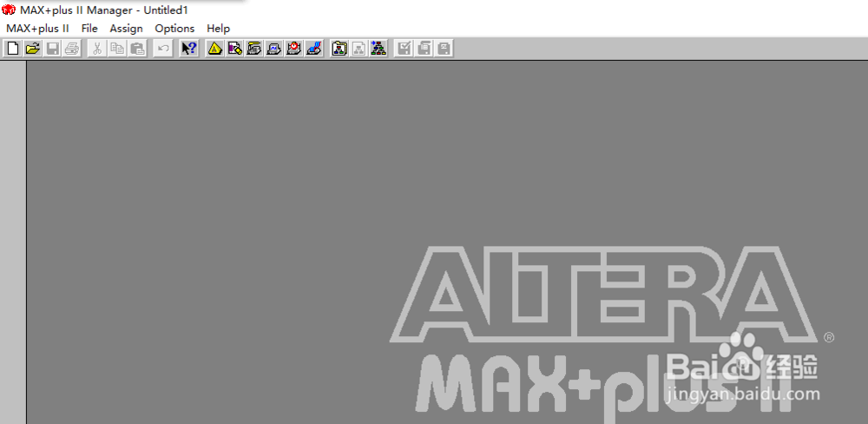
Task: Click the Save floppy disk icon
Action: (x=53, y=49)
